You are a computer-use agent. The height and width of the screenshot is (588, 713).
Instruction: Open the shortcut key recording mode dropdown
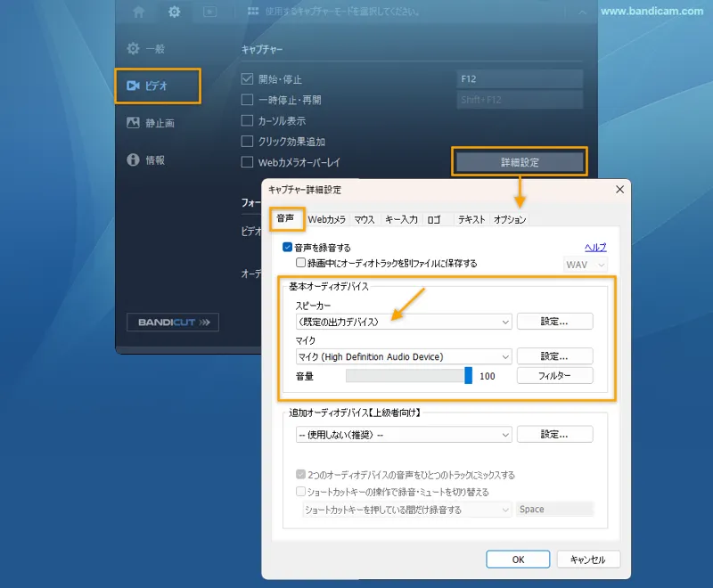(407, 510)
